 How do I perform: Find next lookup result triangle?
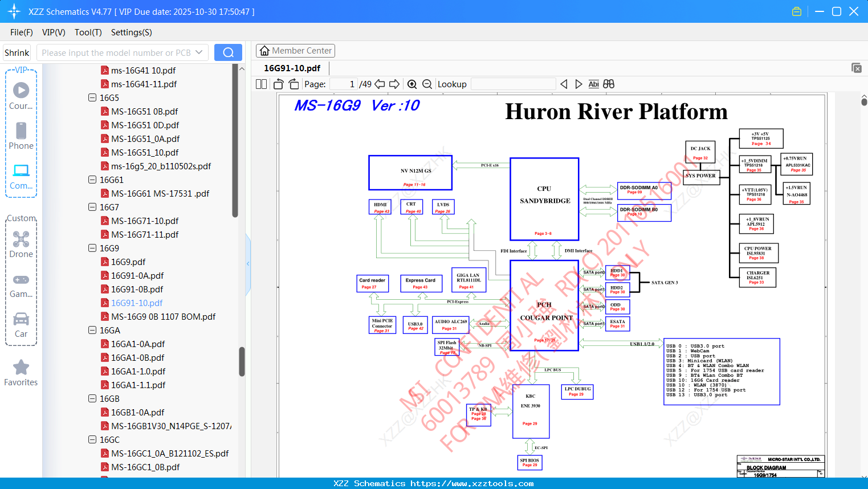tap(578, 84)
